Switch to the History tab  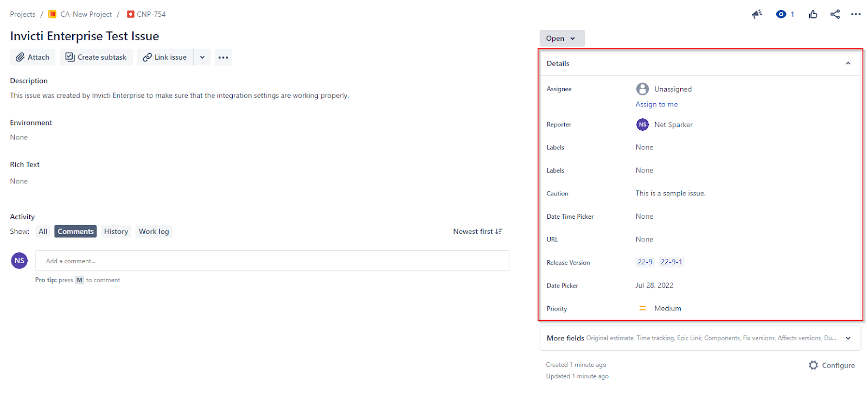116,231
